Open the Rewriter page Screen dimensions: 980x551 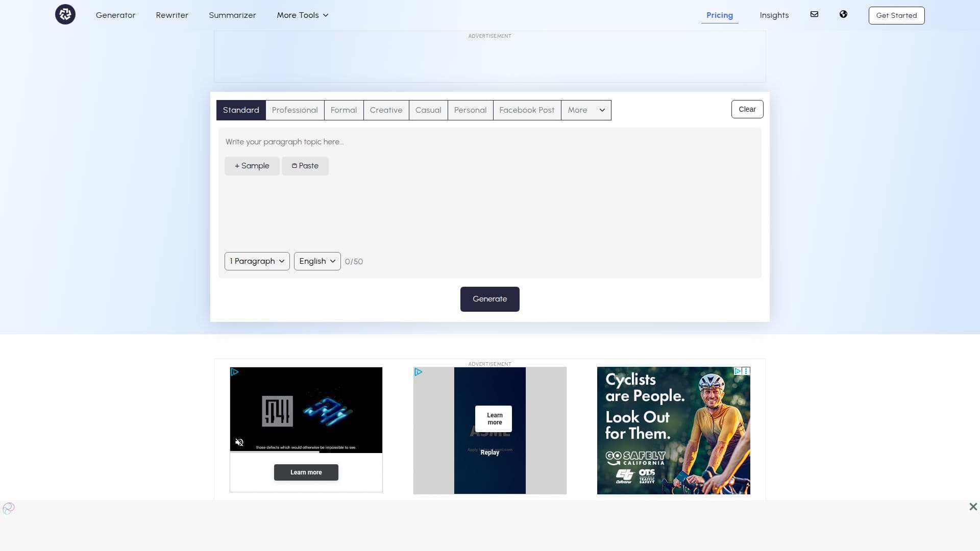(x=172, y=15)
